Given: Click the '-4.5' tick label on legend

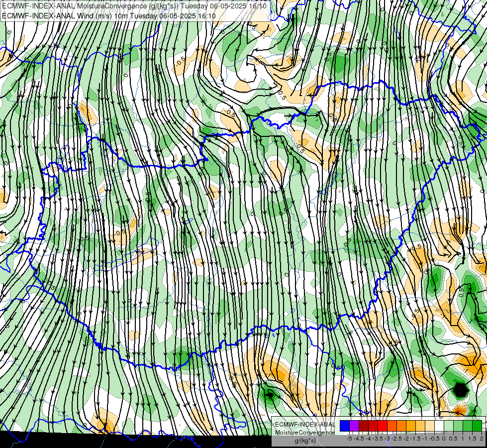Looking at the screenshot, I should pos(359,439).
